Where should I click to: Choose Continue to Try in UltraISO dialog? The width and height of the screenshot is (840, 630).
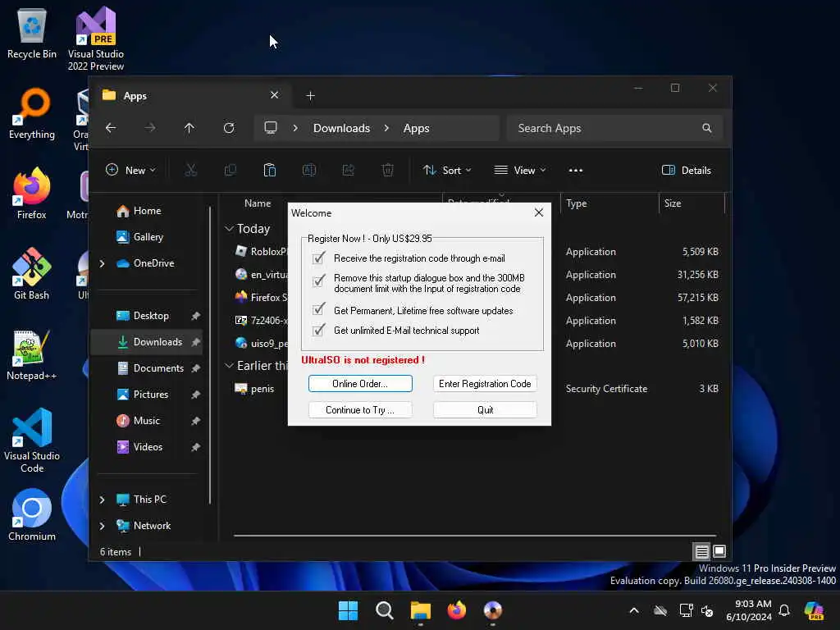pos(360,410)
